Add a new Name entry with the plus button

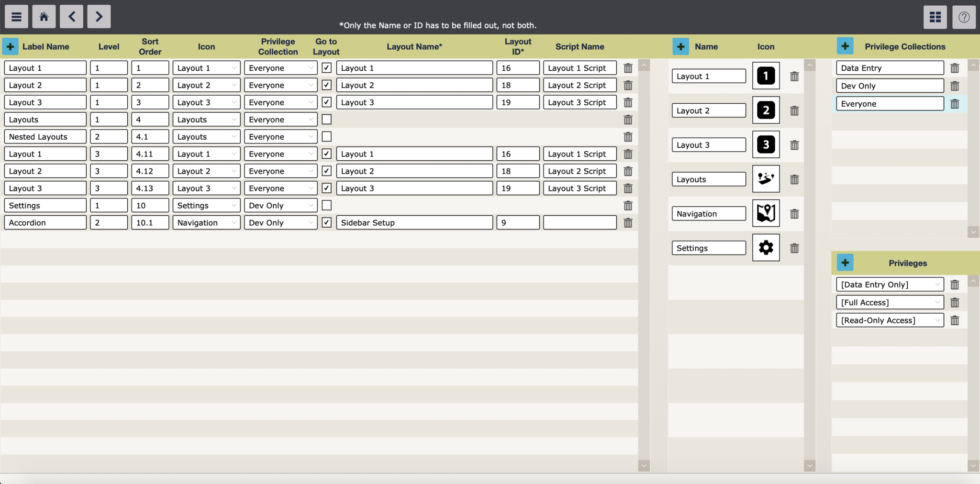(680, 46)
